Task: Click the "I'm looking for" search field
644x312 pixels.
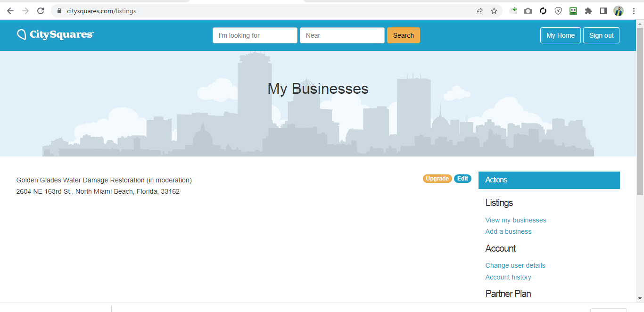Action: coord(255,35)
